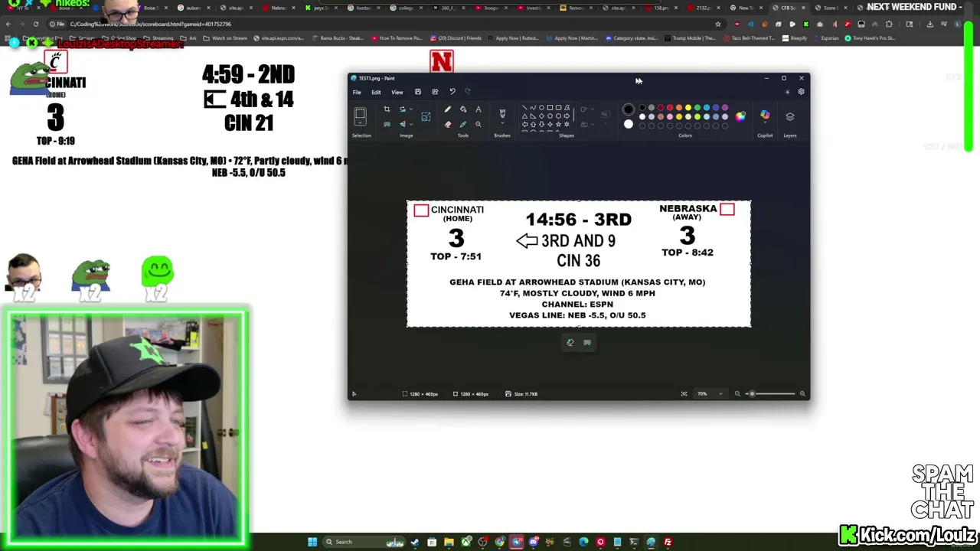This screenshot has height=551, width=980.
Task: Open the Bama Bucks bookmark
Action: [x=338, y=37]
